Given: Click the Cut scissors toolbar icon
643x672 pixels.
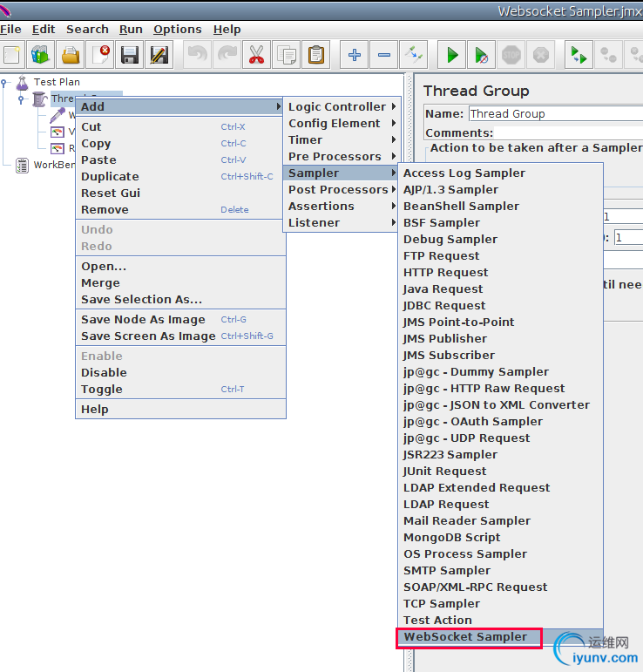Looking at the screenshot, I should coord(256,55).
